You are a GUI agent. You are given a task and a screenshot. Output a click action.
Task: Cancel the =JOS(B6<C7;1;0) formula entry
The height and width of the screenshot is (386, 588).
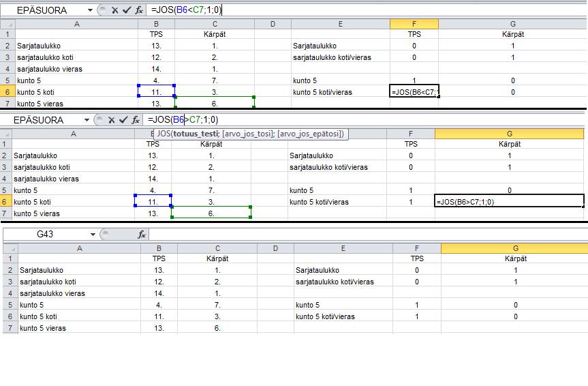click(x=114, y=10)
